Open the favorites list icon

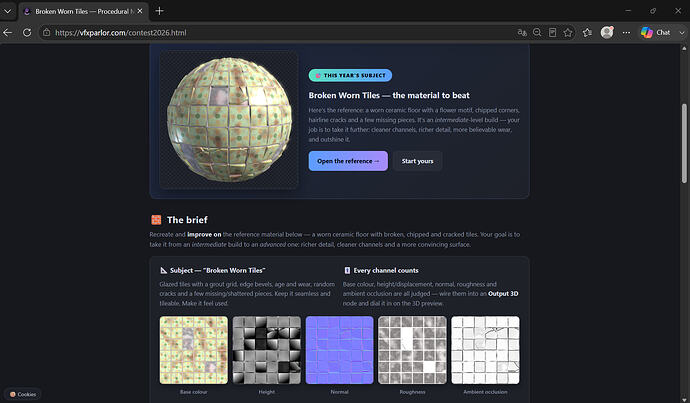(587, 33)
